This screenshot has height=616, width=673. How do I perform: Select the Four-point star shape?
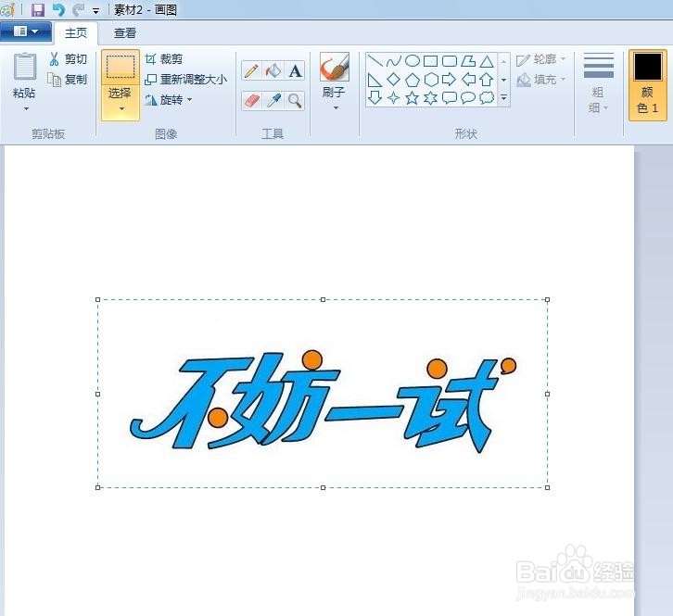394,98
